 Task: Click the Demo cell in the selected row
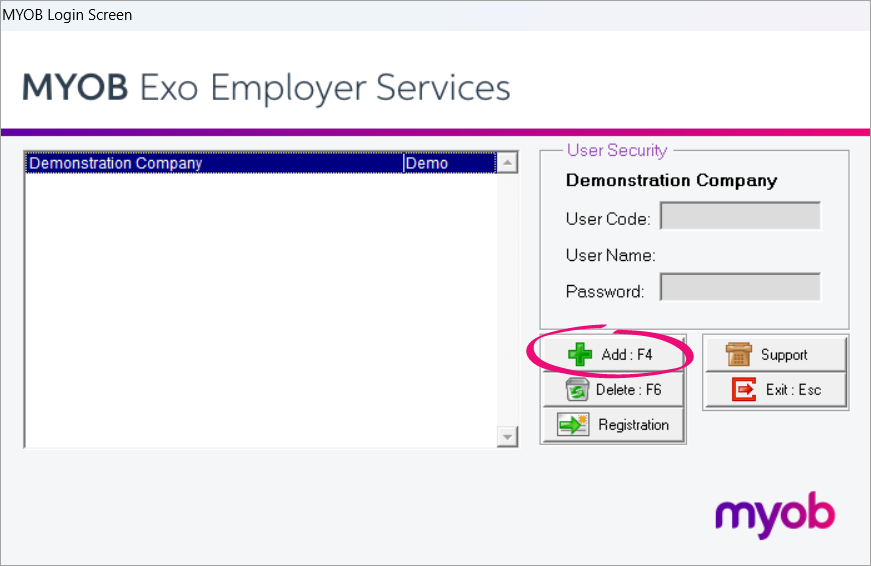[447, 163]
